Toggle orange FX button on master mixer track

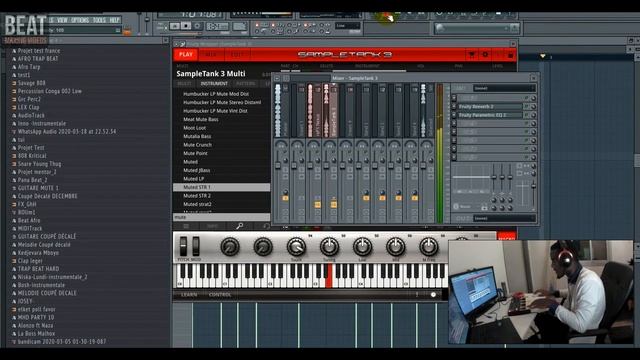(285, 198)
